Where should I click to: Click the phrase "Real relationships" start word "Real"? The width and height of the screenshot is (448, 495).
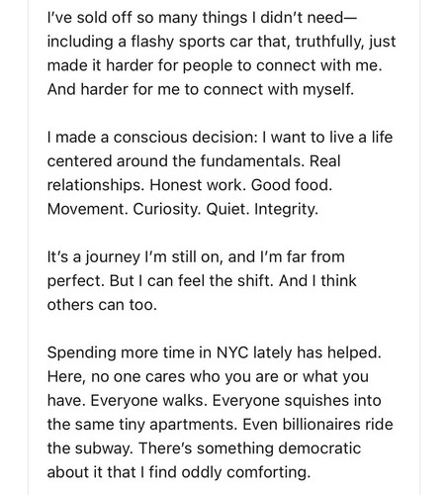tap(325, 161)
